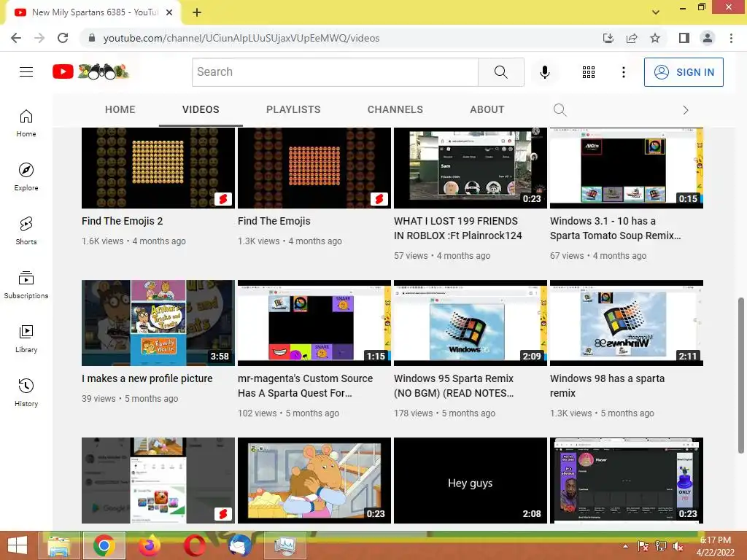Open YouTube settings three-dot menu
Screen dimensions: 747x560
tap(623, 72)
